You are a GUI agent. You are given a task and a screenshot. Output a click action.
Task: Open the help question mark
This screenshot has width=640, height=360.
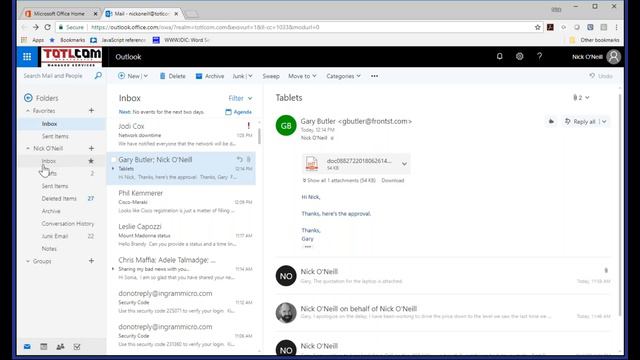click(x=539, y=56)
